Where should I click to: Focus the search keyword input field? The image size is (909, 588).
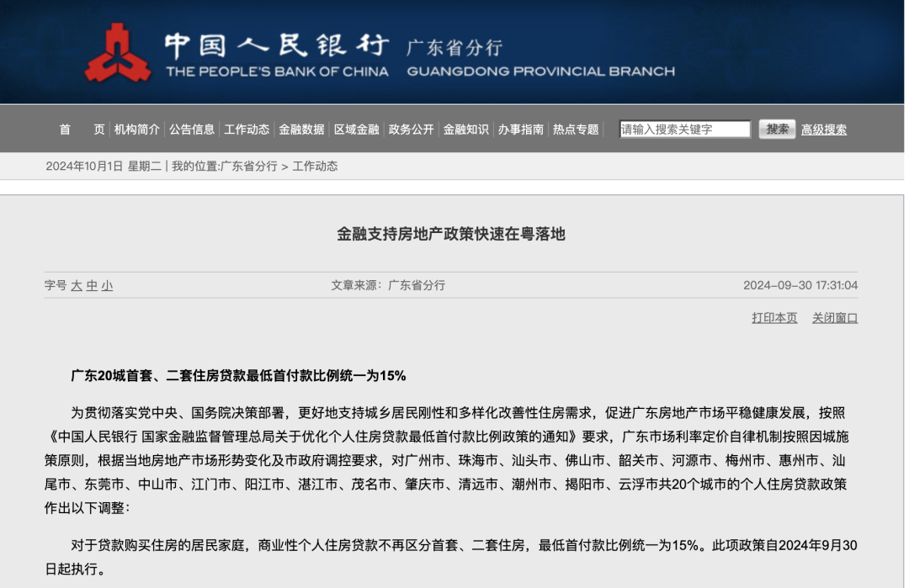[684, 130]
